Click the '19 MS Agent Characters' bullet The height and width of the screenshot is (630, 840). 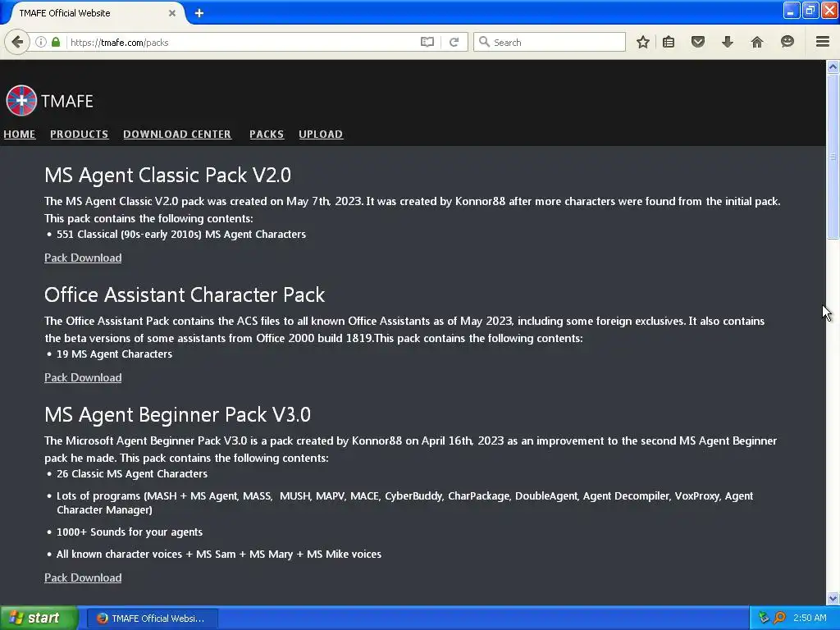coord(114,354)
